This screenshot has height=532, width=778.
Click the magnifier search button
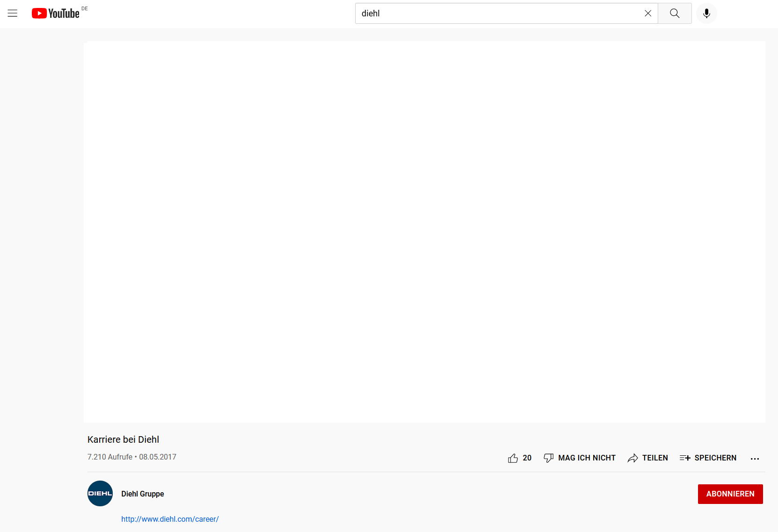675,14
